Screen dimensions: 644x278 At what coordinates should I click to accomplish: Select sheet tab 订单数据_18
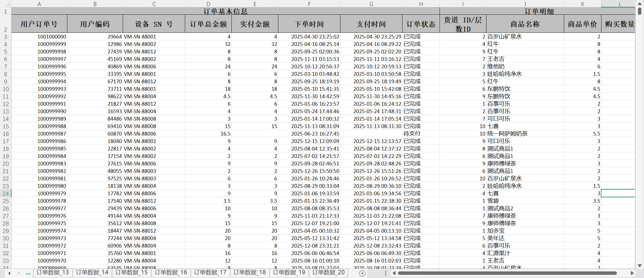250,272
